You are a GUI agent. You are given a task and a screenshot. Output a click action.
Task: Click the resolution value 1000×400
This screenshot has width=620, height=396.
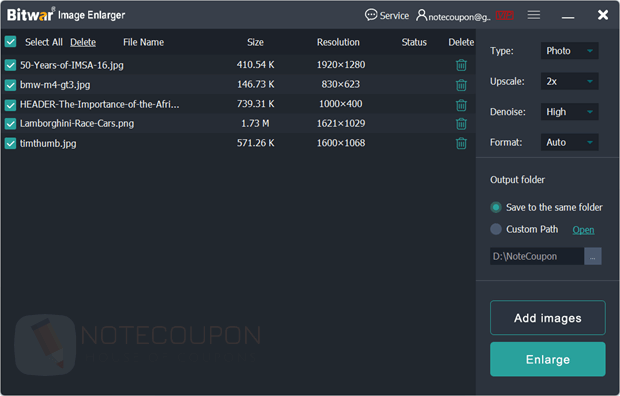click(x=341, y=104)
